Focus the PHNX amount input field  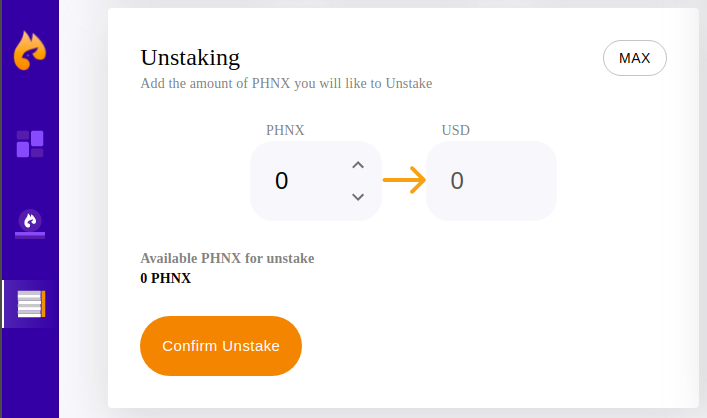[295, 181]
